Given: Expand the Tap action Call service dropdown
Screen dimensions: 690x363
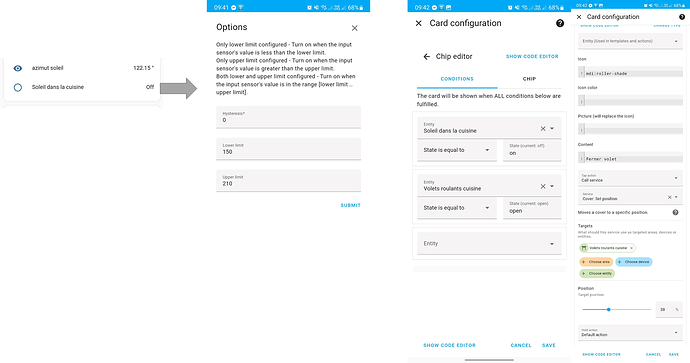Looking at the screenshot, I should (x=630, y=178).
